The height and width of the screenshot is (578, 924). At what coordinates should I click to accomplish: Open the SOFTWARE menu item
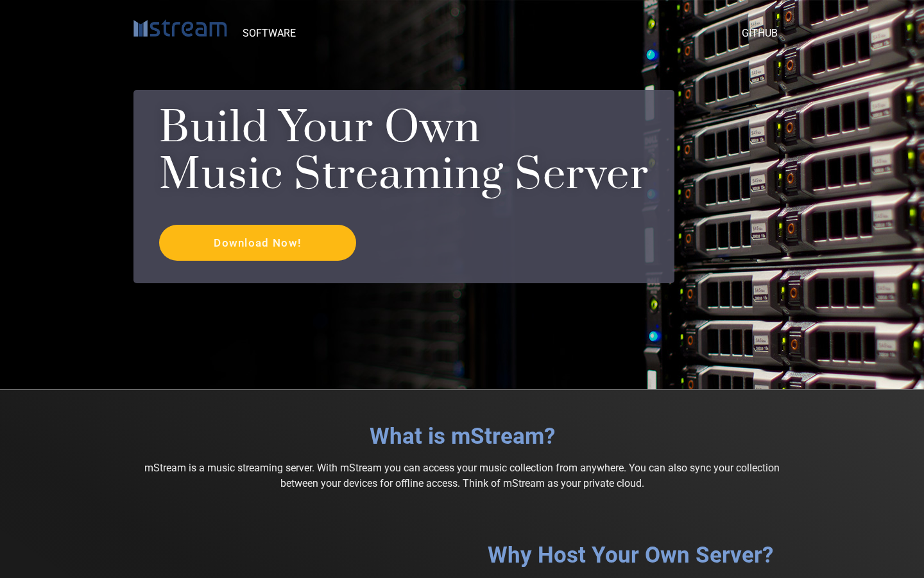269,33
